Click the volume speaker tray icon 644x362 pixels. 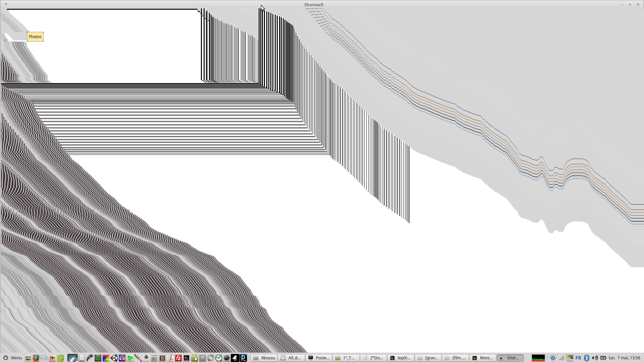595,358
